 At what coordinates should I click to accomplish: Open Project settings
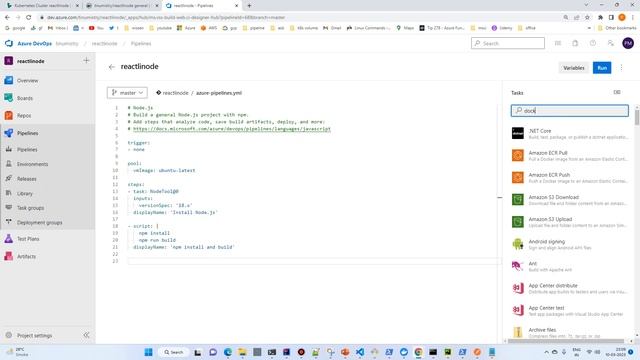(34, 335)
